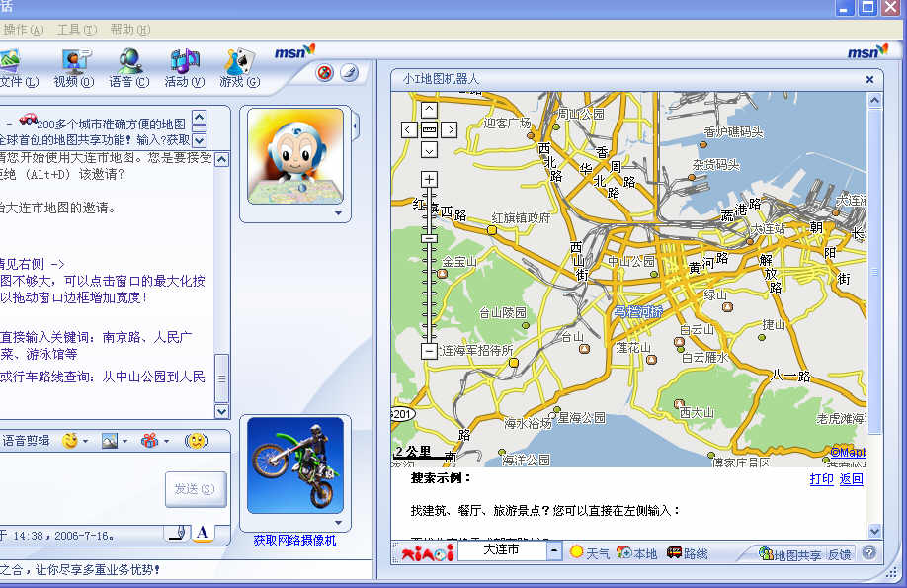This screenshot has width=907, height=588.
Task: Open the 活动 activities icon
Action: [x=184, y=68]
